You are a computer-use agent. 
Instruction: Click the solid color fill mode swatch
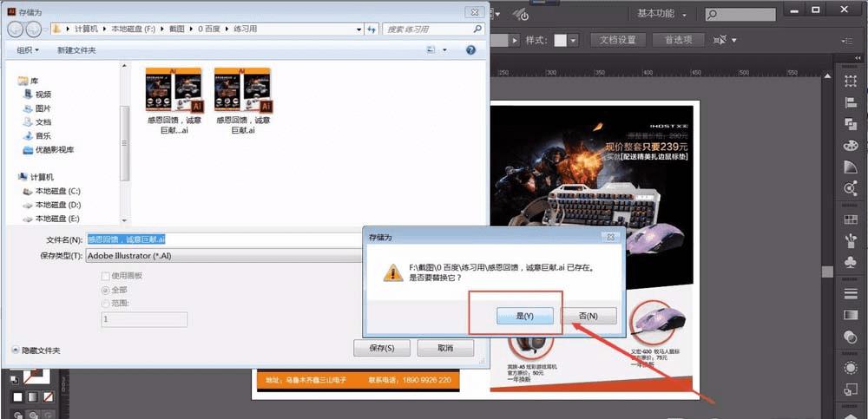17,396
